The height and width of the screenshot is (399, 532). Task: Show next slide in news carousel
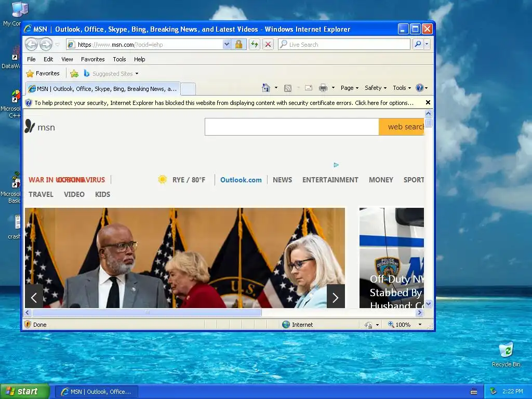(336, 298)
